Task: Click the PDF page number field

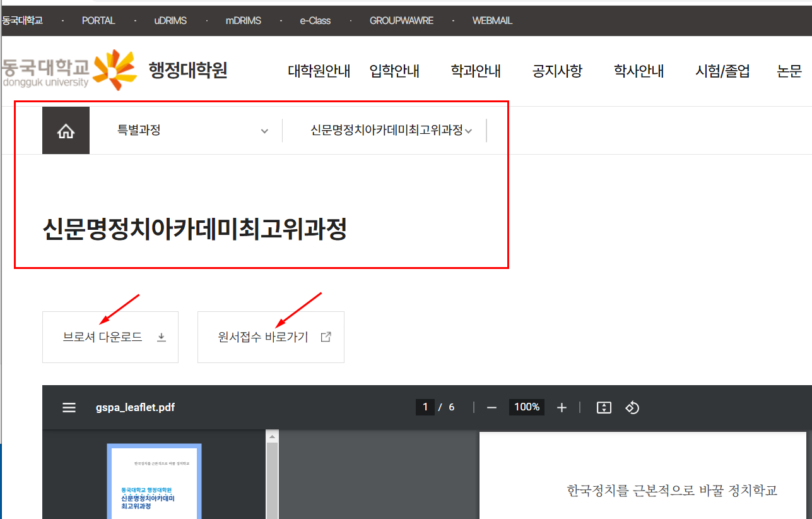Action: pyautogui.click(x=425, y=407)
